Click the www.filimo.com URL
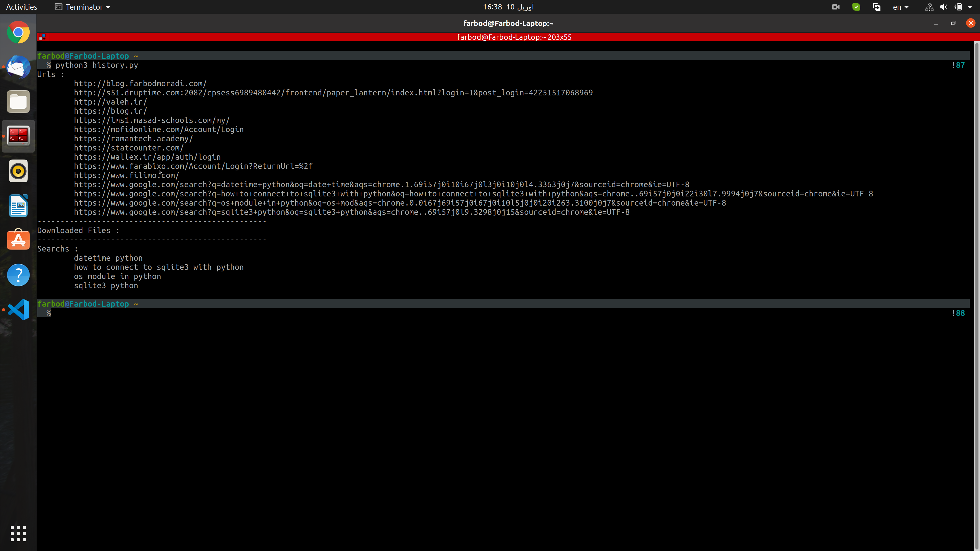 [126, 175]
